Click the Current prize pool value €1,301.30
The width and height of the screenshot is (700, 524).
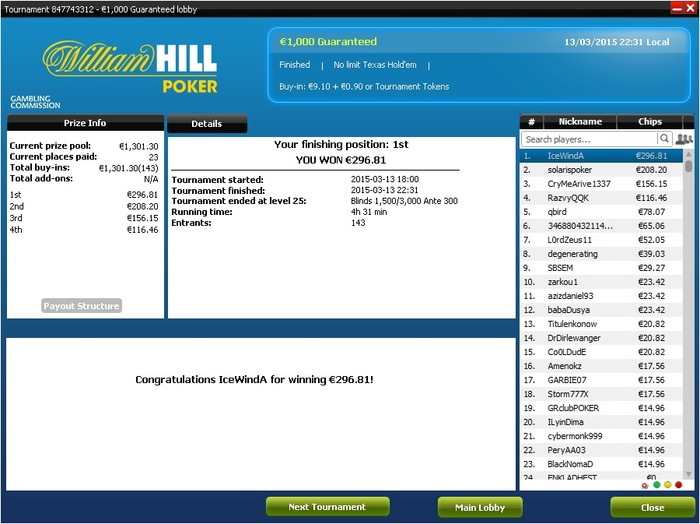click(139, 146)
